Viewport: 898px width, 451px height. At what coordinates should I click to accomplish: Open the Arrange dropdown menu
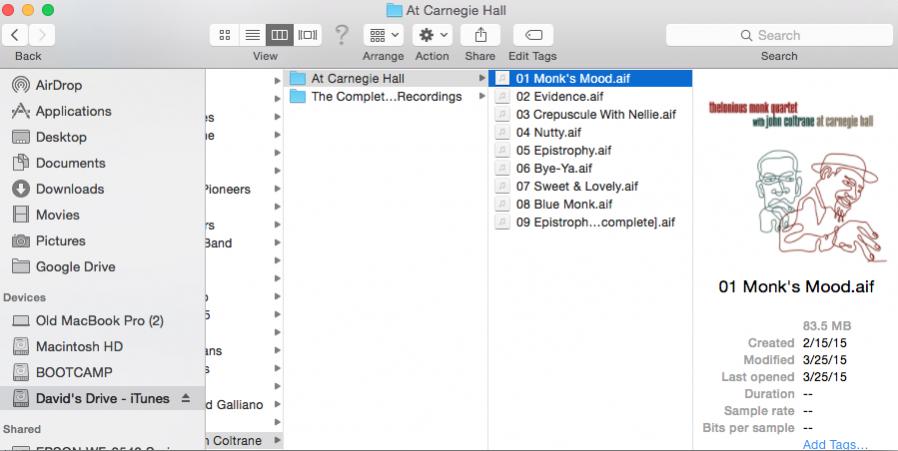coord(383,35)
